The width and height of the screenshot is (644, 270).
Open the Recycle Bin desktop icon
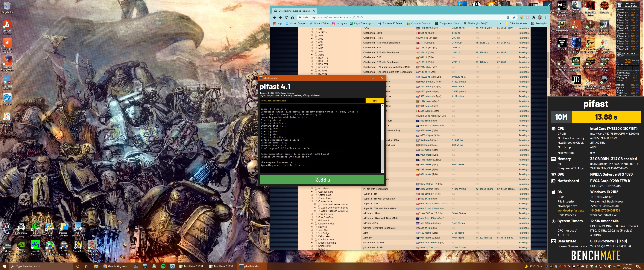7,8
